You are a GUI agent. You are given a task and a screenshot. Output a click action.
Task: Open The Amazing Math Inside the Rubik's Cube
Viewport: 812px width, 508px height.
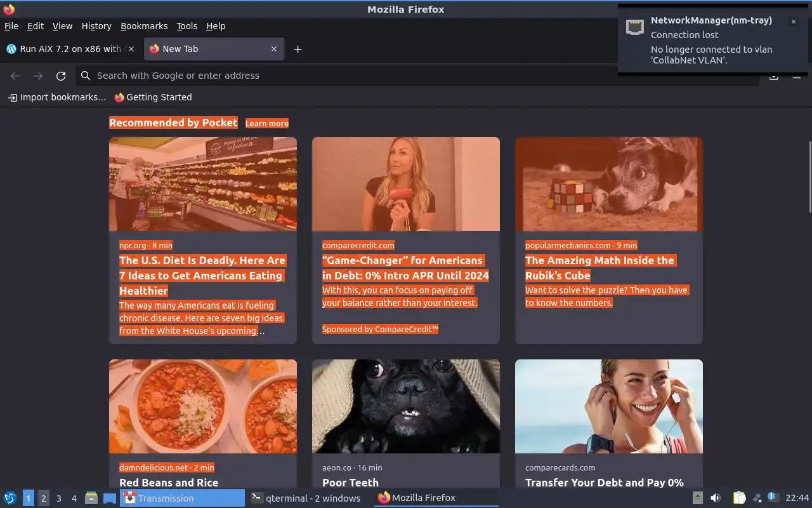[599, 268]
